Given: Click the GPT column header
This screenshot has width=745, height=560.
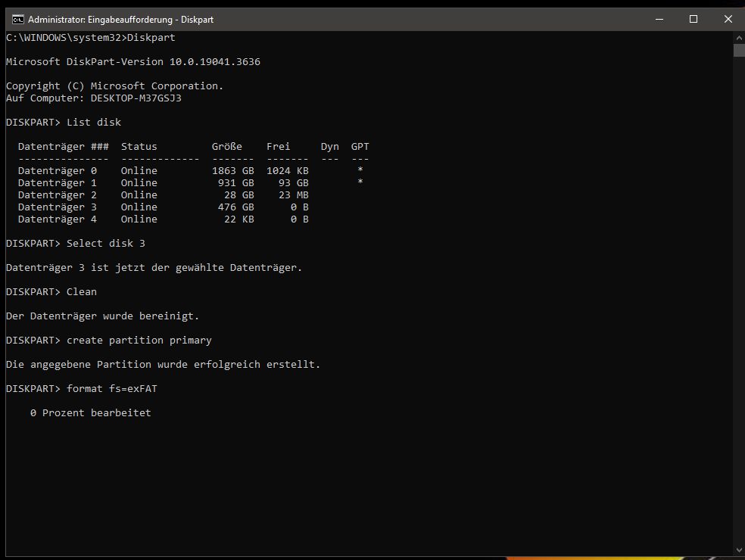Looking at the screenshot, I should click(x=360, y=146).
